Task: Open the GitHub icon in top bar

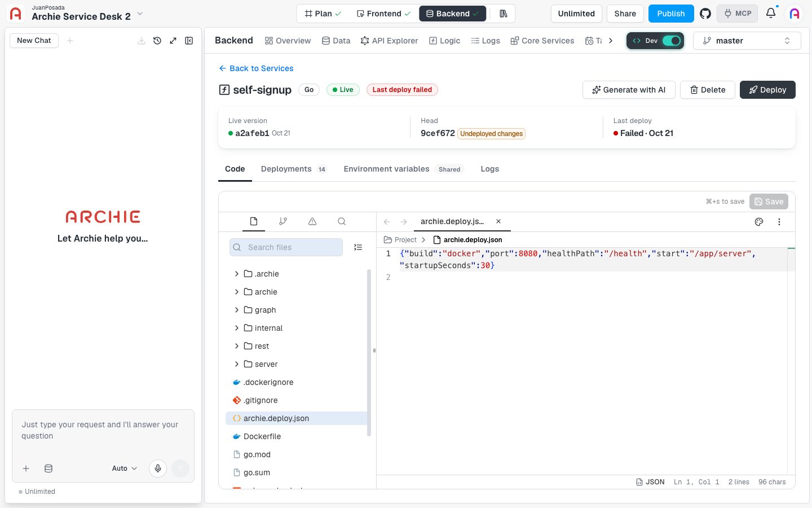Action: 705,14
